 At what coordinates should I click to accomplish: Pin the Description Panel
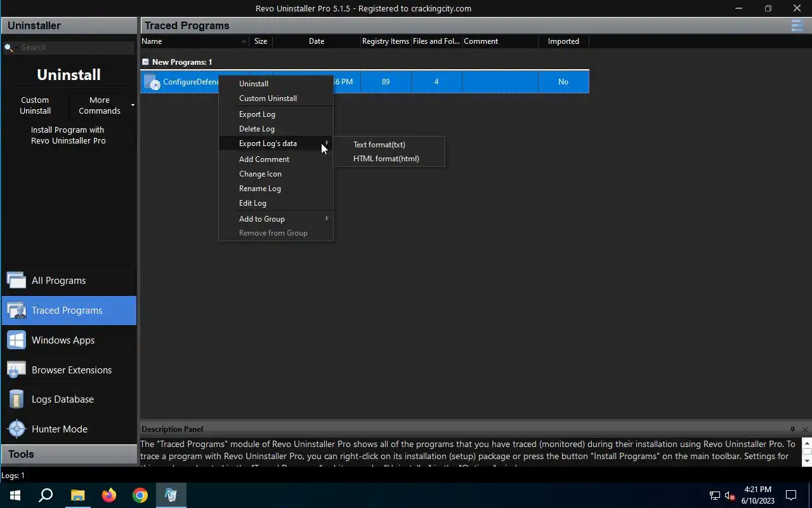tap(792, 429)
